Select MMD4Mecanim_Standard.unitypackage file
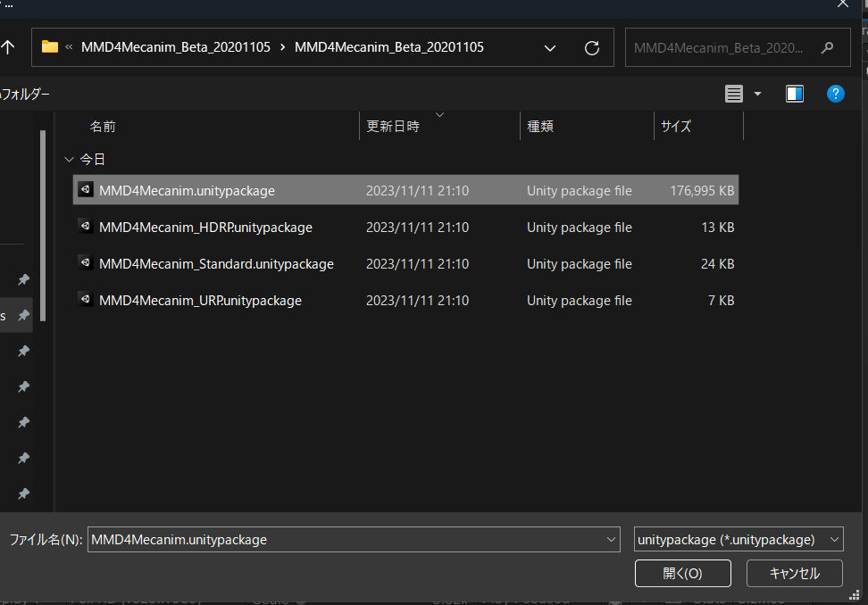868x605 pixels. (x=405, y=264)
